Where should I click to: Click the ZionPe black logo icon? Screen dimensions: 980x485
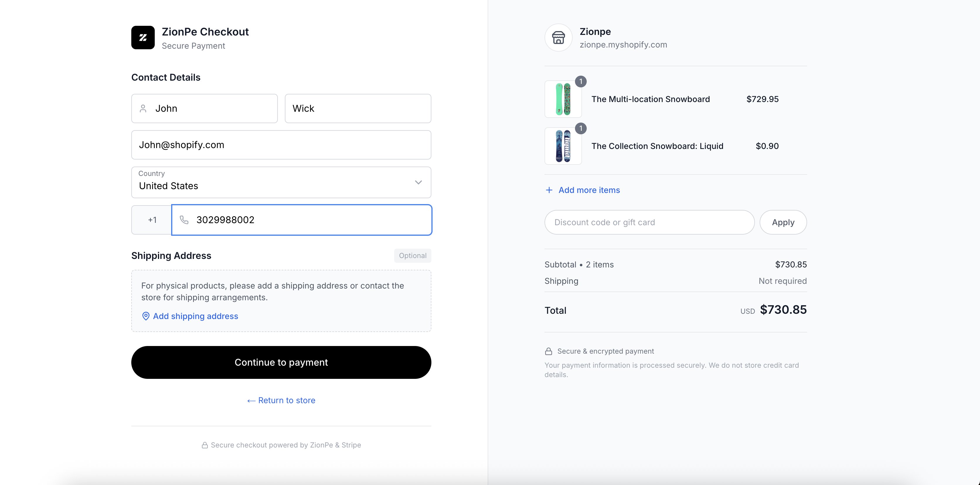143,37
